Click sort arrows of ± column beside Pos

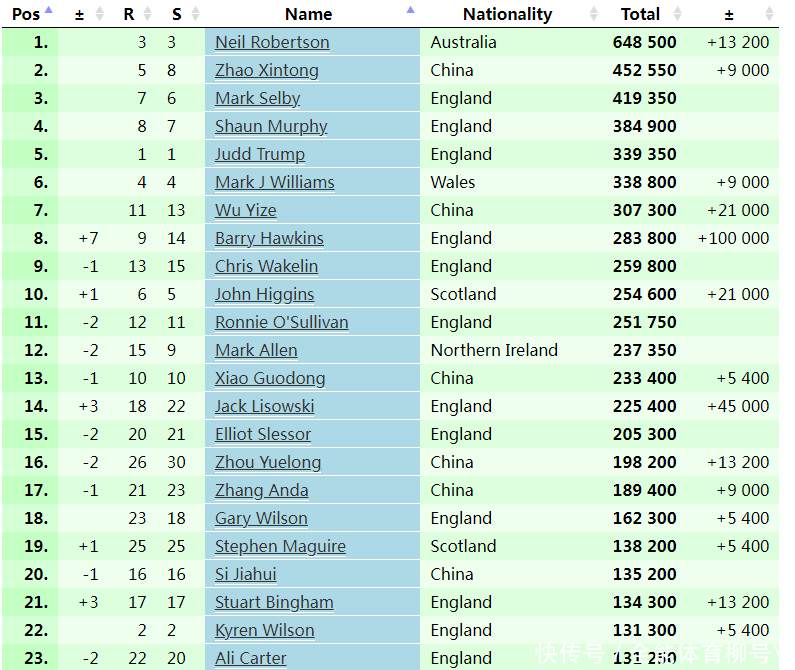tap(100, 14)
